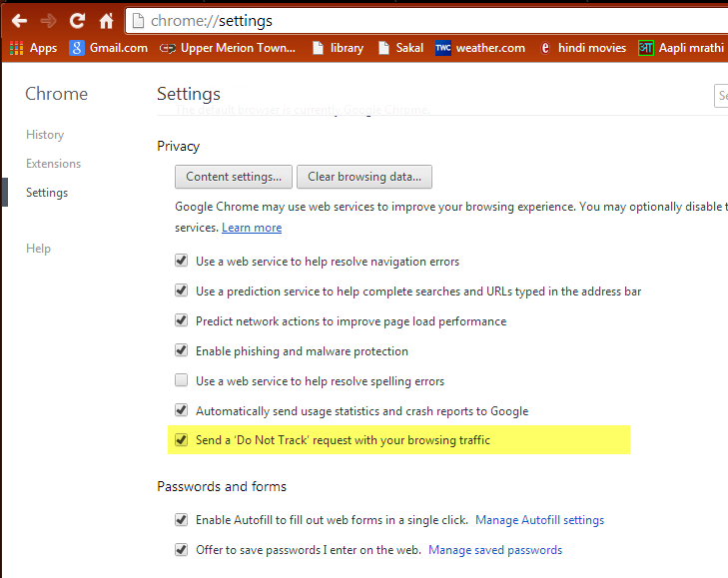
Task: Open the Apps grid bookmark
Action: coord(33,48)
